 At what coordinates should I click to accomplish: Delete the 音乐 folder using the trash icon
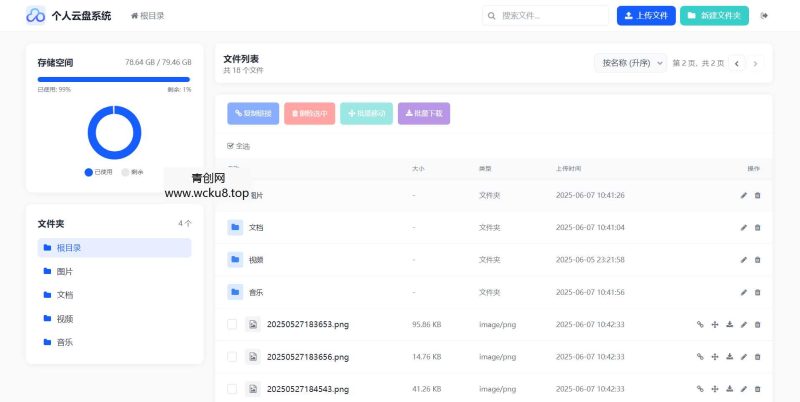click(x=758, y=292)
